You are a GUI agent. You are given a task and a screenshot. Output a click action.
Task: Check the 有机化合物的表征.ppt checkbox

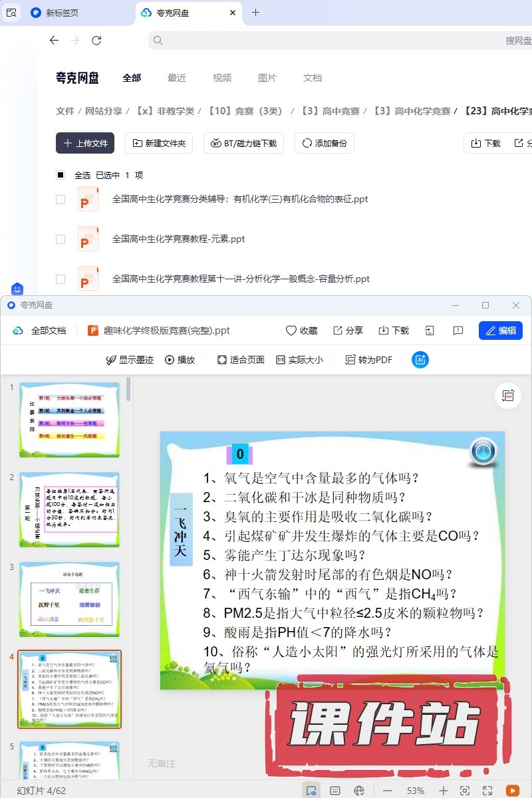pos(61,199)
